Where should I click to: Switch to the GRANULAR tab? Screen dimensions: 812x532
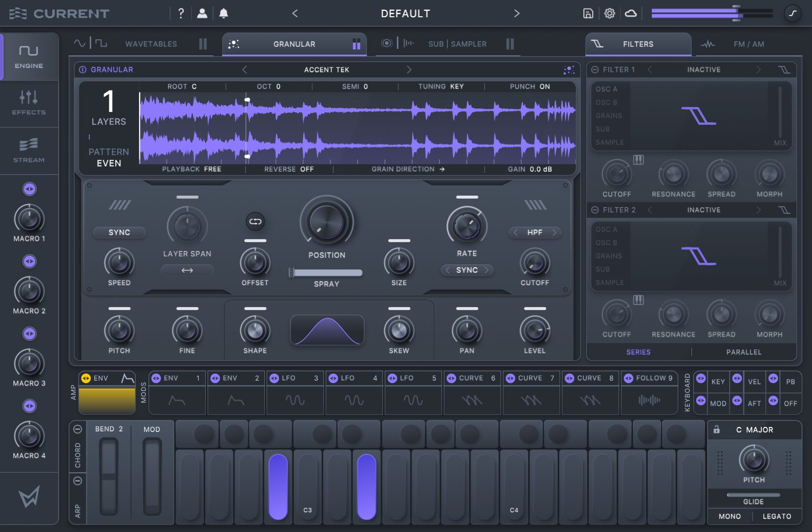294,44
